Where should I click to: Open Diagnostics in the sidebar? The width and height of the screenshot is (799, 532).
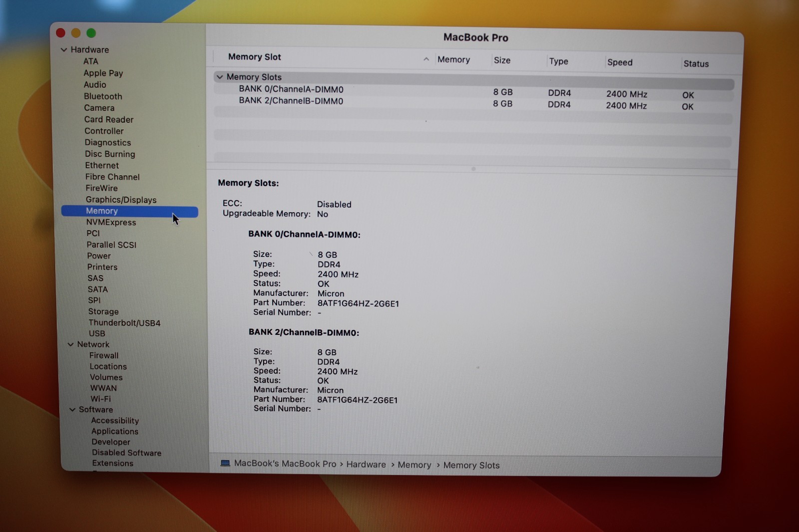point(108,143)
